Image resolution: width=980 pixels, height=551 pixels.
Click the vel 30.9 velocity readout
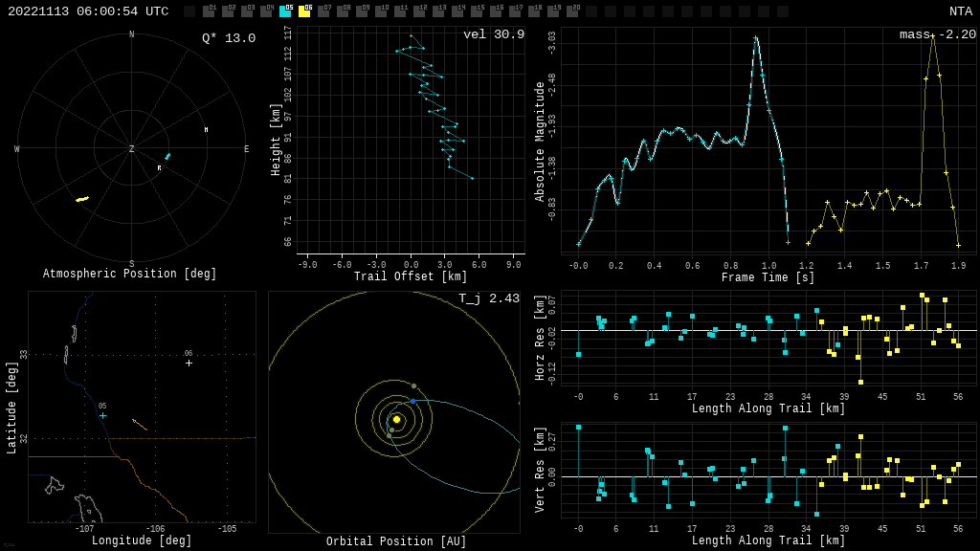click(493, 34)
